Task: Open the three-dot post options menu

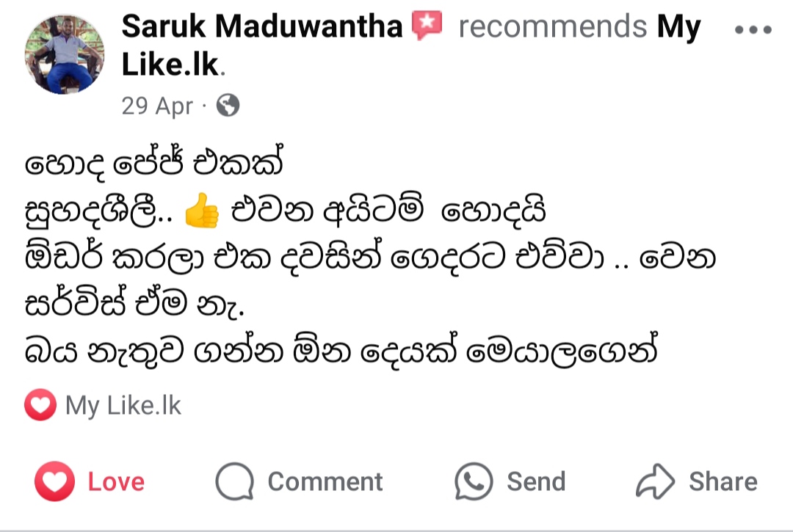Action: click(x=753, y=32)
